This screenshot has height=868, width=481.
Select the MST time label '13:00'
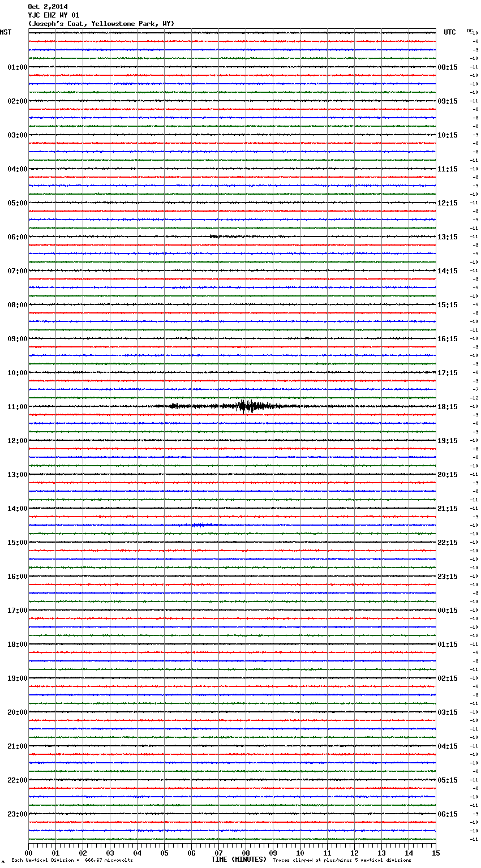click(17, 475)
